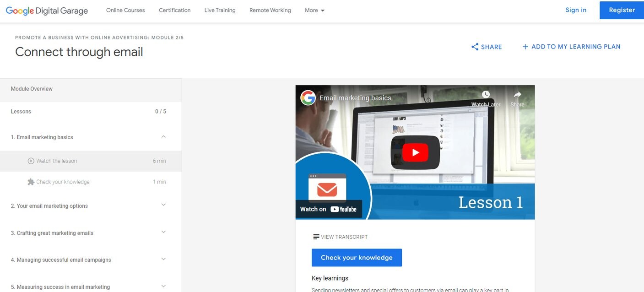Screen dimensions: 644x292
Task: Open the Google Digital Garage logo
Action: [x=47, y=11]
